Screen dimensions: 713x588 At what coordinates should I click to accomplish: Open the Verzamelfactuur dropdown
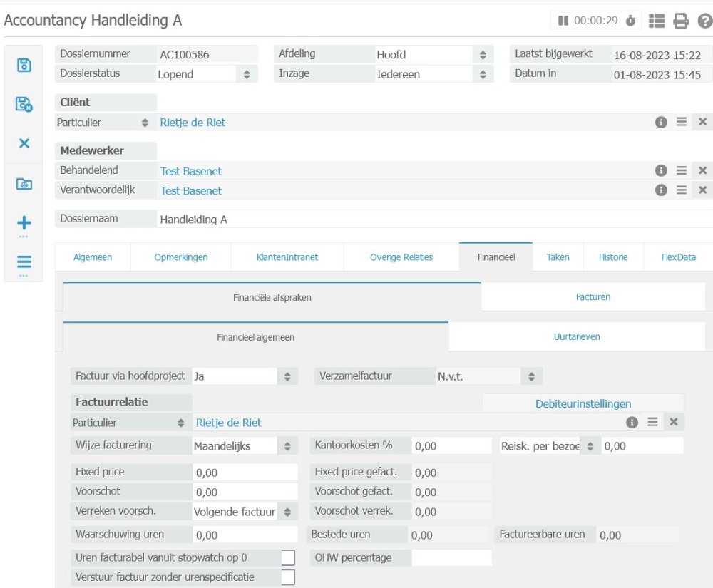pos(530,376)
